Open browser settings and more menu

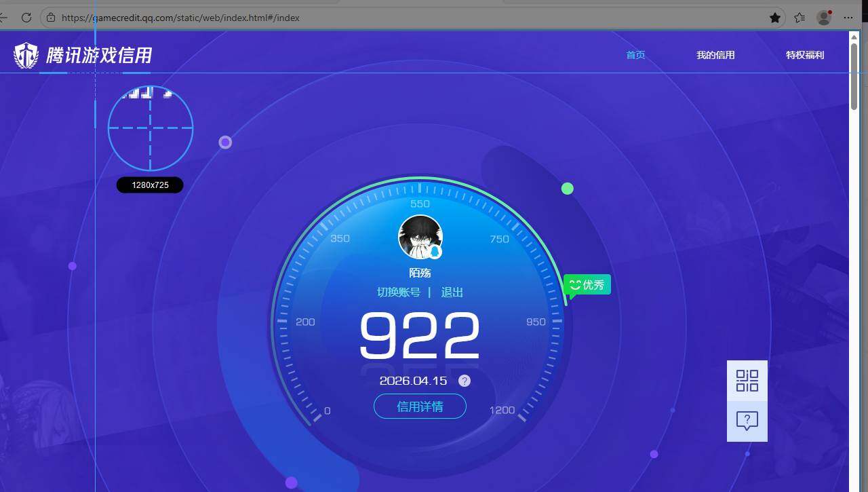pyautogui.click(x=849, y=18)
